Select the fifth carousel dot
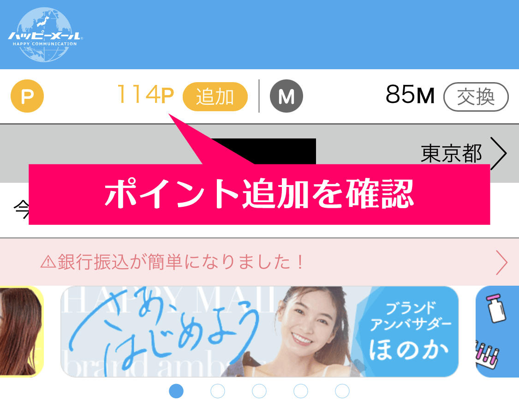This screenshot has width=519, height=420. pyautogui.click(x=342, y=391)
